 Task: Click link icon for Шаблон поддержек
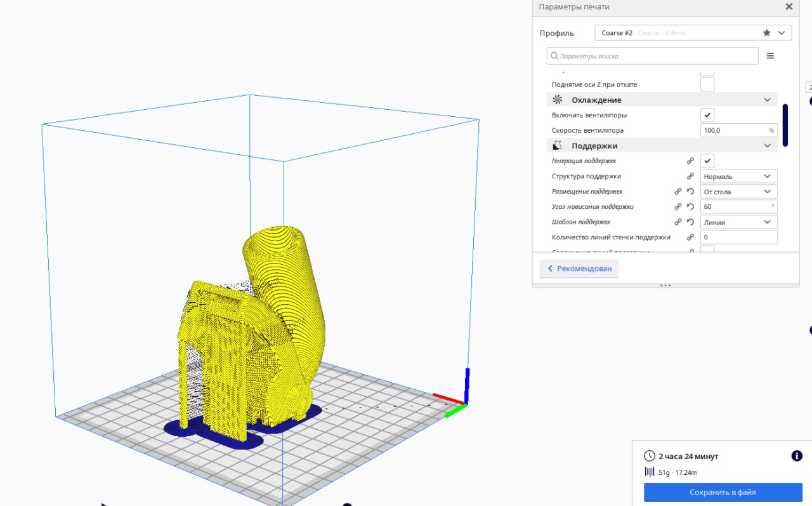pyautogui.click(x=678, y=222)
